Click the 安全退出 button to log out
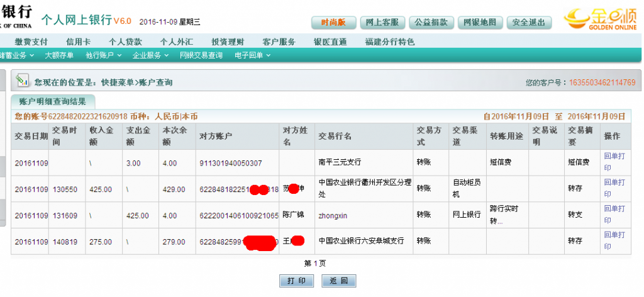 tap(528, 23)
